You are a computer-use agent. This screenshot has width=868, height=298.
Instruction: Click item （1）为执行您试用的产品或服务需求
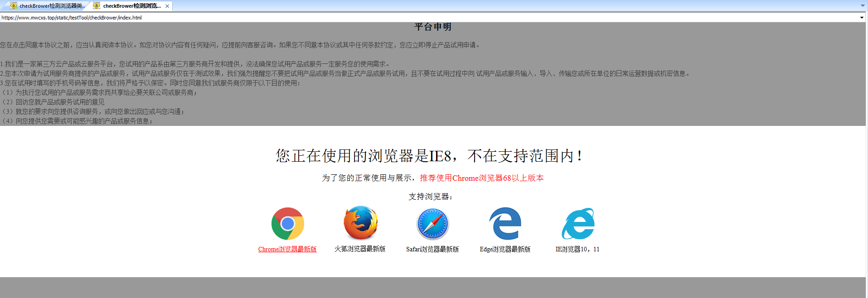pos(98,92)
